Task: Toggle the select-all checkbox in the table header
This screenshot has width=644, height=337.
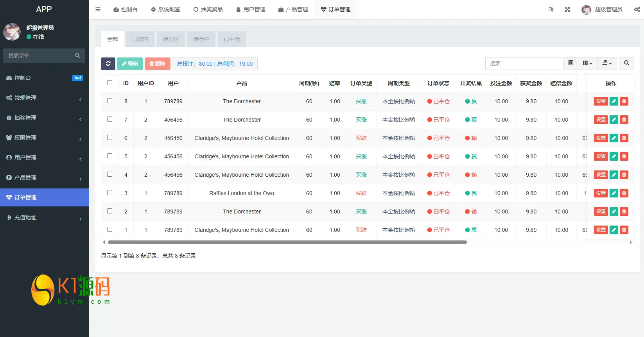Action: click(x=109, y=83)
